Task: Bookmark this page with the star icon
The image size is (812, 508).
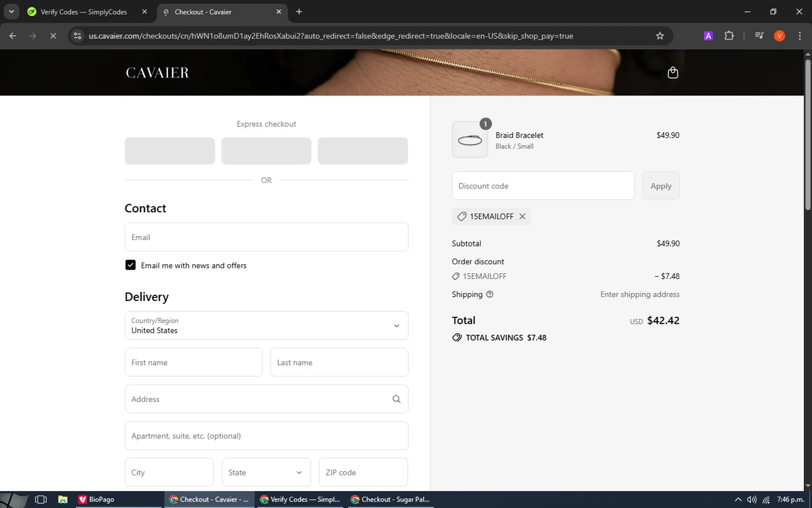Action: (x=660, y=36)
